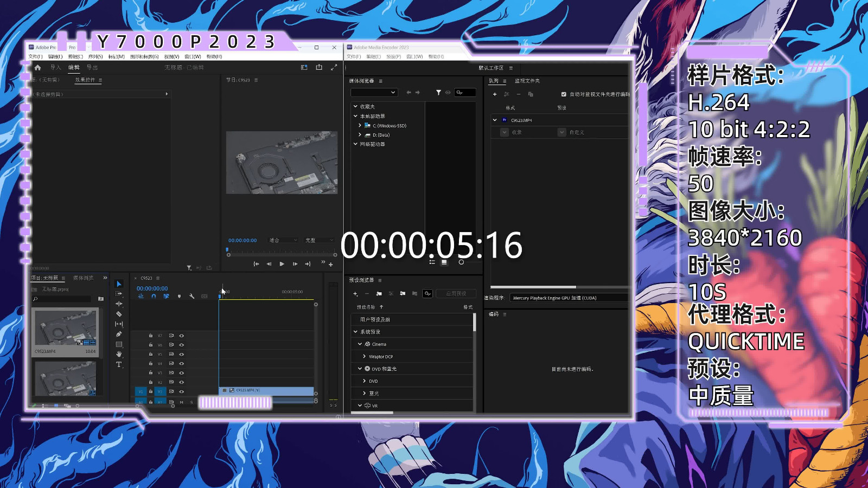
Task: Uncheck auto-encode watch folders checkbox
Action: [564, 94]
